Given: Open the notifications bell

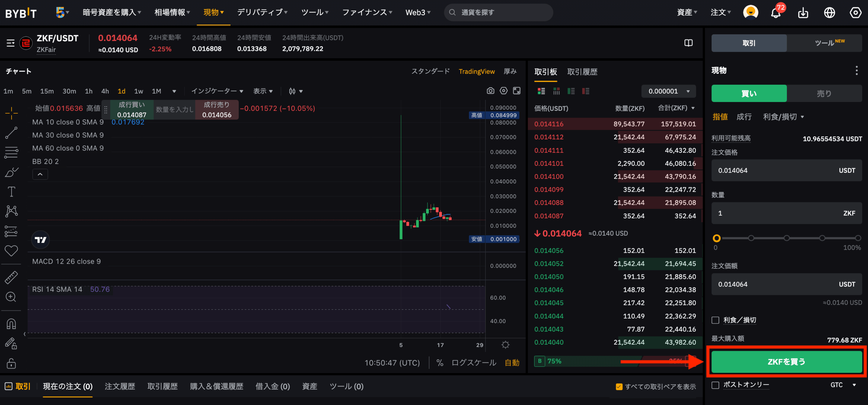Looking at the screenshot, I should (776, 13).
